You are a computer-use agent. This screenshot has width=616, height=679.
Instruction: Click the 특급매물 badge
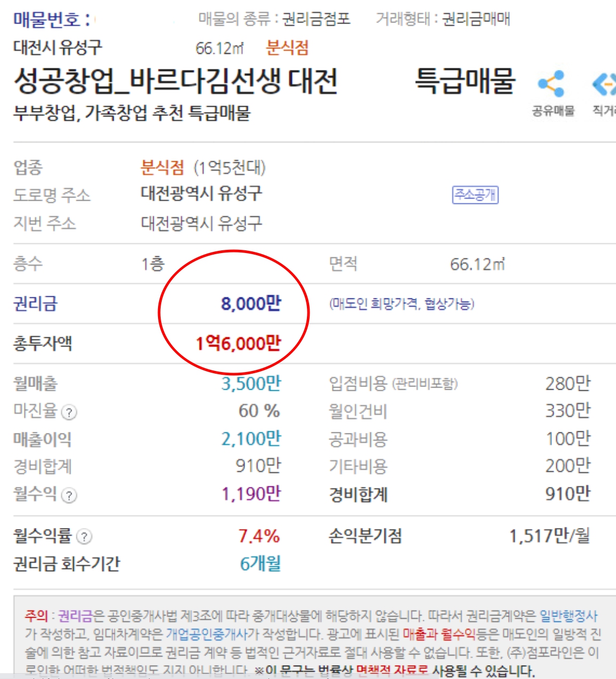point(464,81)
